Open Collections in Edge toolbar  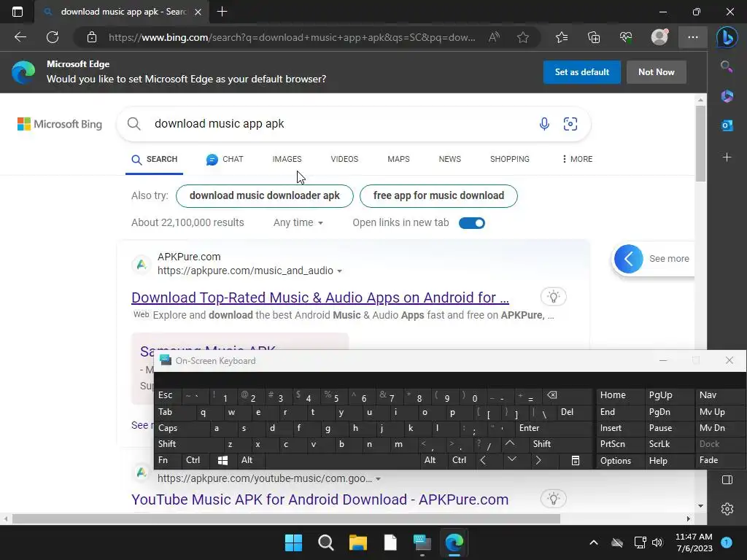594,37
